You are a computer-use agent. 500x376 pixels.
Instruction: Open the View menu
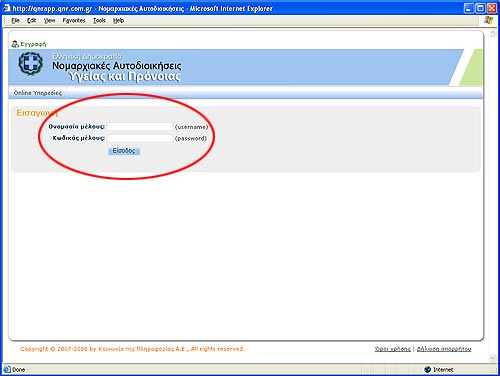49,21
